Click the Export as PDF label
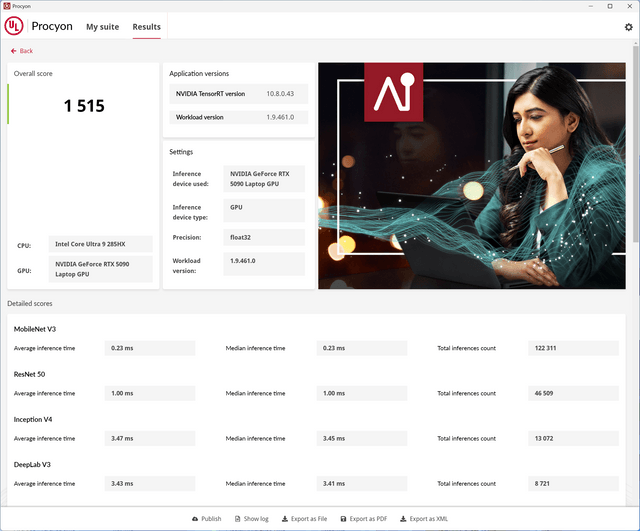Viewport: 640px width, 531px height. [368, 519]
